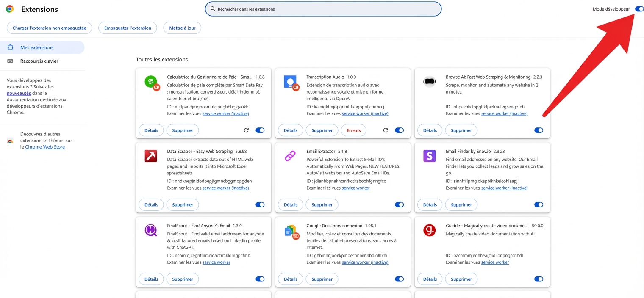Click the Emsil Extractor paperclip icon

click(x=290, y=156)
